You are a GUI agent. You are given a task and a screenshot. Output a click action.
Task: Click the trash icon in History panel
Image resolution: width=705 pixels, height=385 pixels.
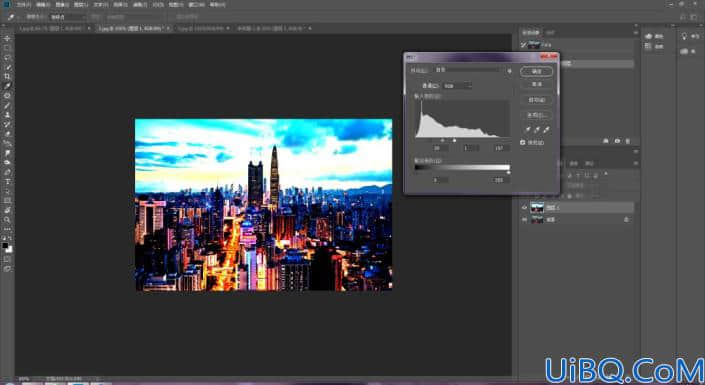coord(628,141)
